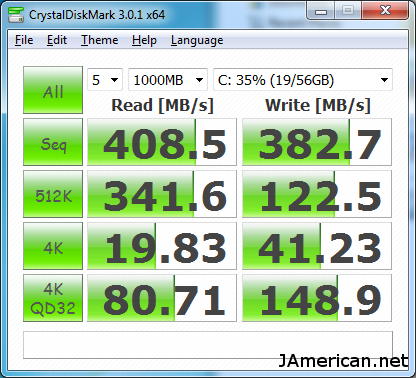The width and height of the screenshot is (416, 378).
Task: Start the 4K QD32 test
Action: click(53, 298)
